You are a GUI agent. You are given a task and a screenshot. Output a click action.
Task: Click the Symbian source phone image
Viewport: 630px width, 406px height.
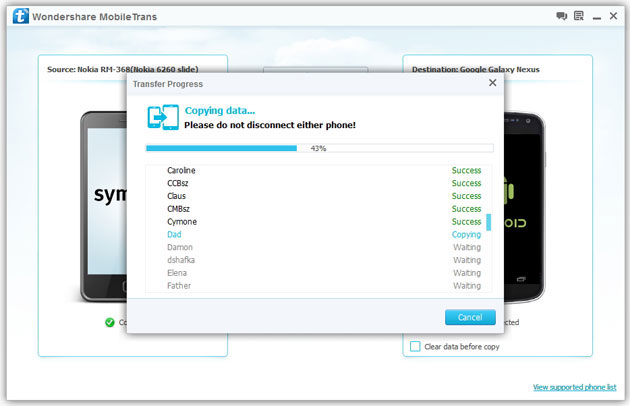coord(104,207)
